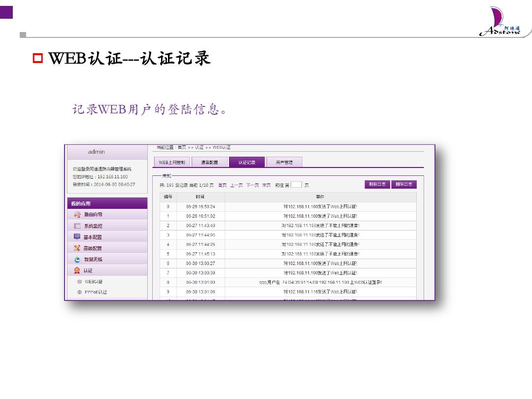
Task: Click the 基本配置 computer icon
Action: (77, 237)
